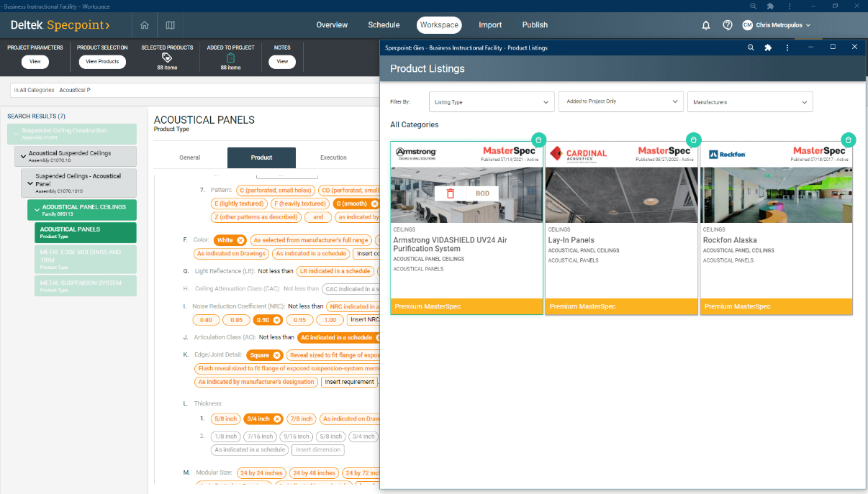Open the Execution tab
868x494 pixels.
pyautogui.click(x=333, y=157)
